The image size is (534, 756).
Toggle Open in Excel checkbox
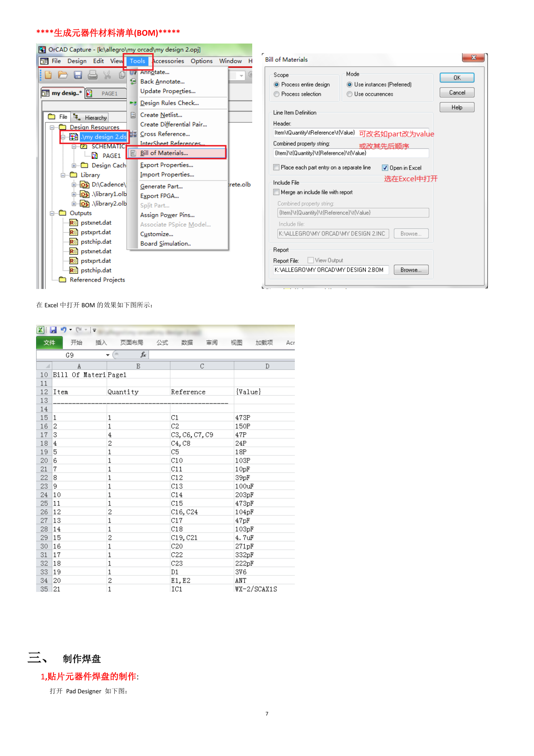click(x=385, y=168)
